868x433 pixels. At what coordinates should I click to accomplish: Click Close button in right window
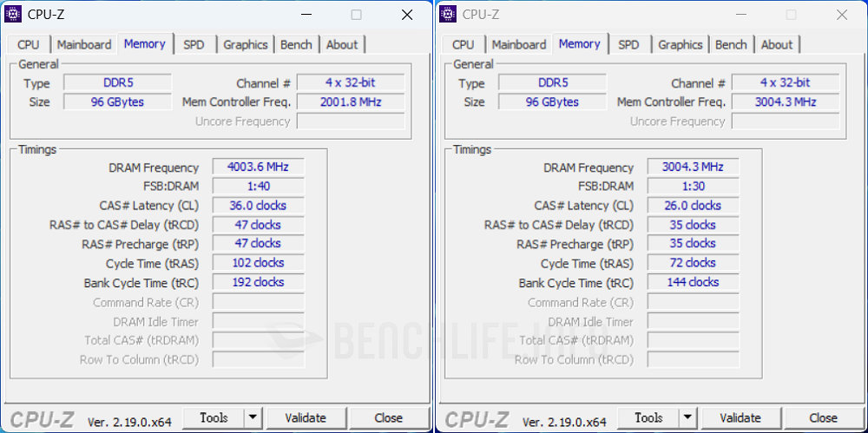point(823,417)
